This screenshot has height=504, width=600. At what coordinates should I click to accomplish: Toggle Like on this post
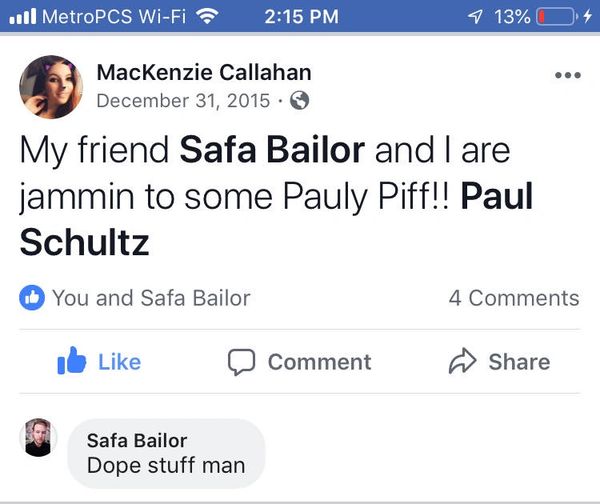click(x=100, y=361)
